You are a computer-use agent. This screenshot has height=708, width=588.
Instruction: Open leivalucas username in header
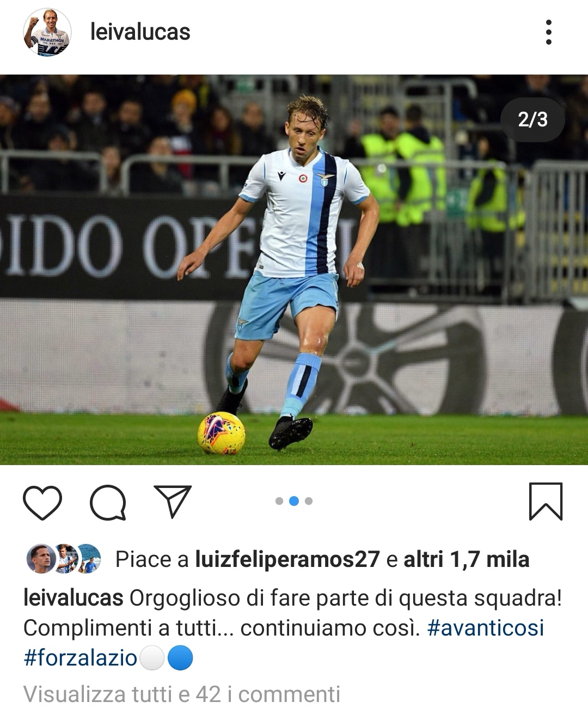pyautogui.click(x=140, y=32)
